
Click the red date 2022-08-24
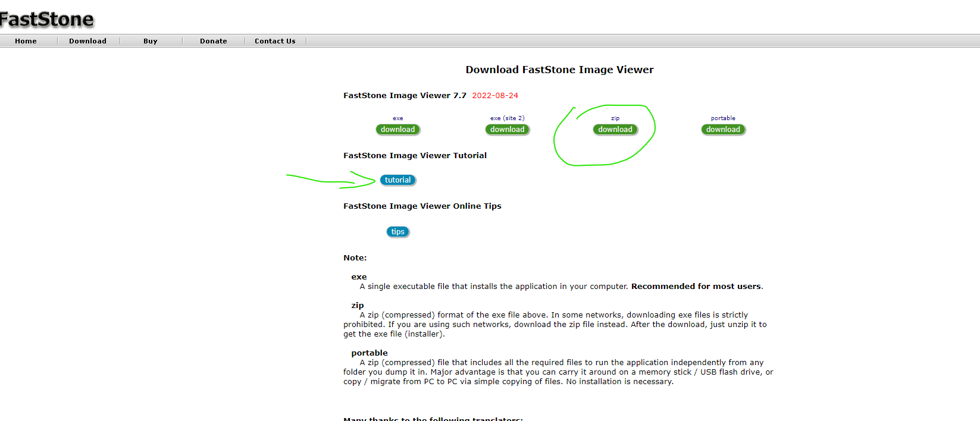point(495,95)
